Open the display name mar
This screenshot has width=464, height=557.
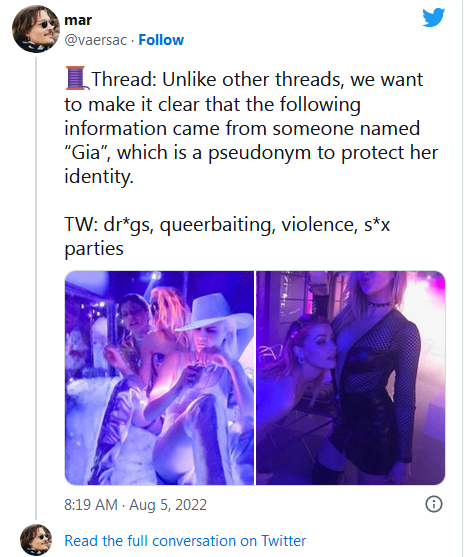coord(78,20)
